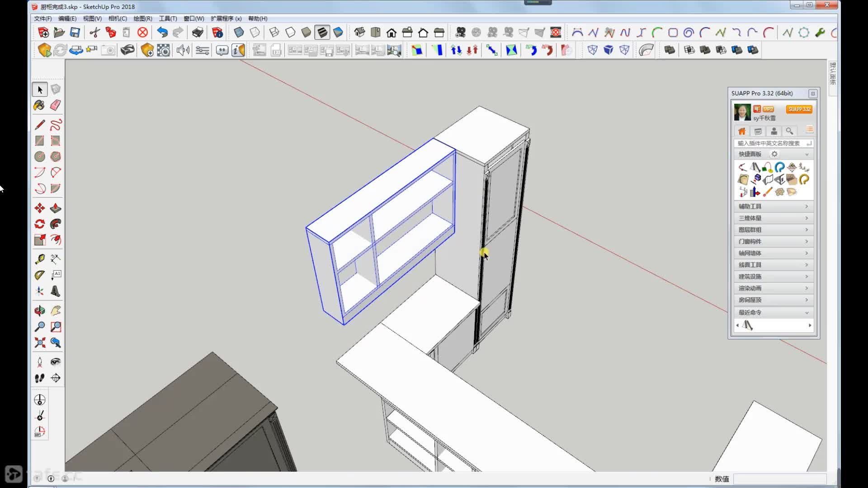Choose the Follow Me tool

pyautogui.click(x=56, y=224)
